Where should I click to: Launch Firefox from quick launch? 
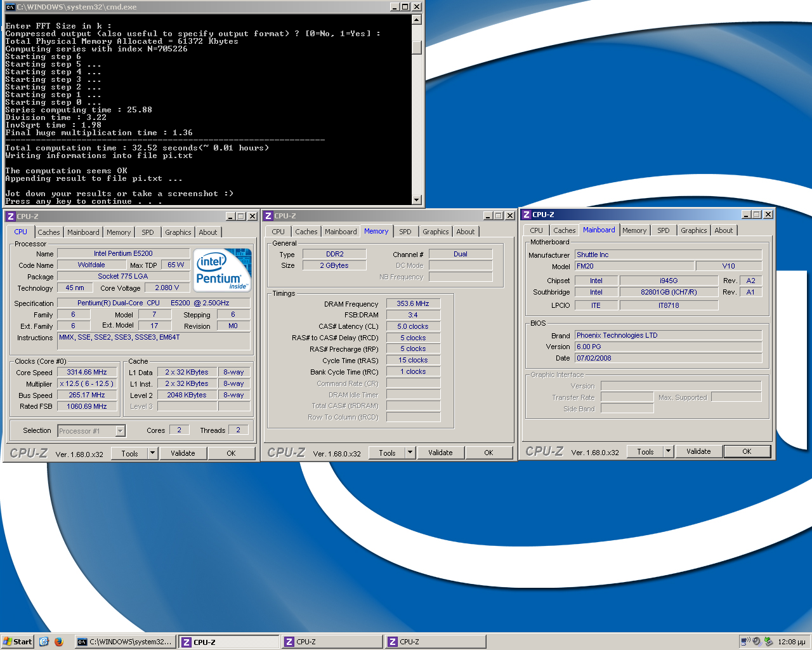[59, 642]
